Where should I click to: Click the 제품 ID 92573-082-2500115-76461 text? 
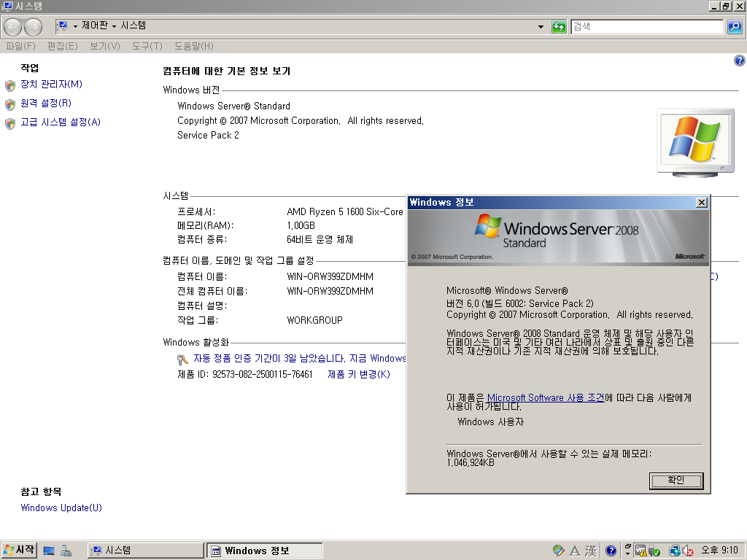click(x=245, y=374)
